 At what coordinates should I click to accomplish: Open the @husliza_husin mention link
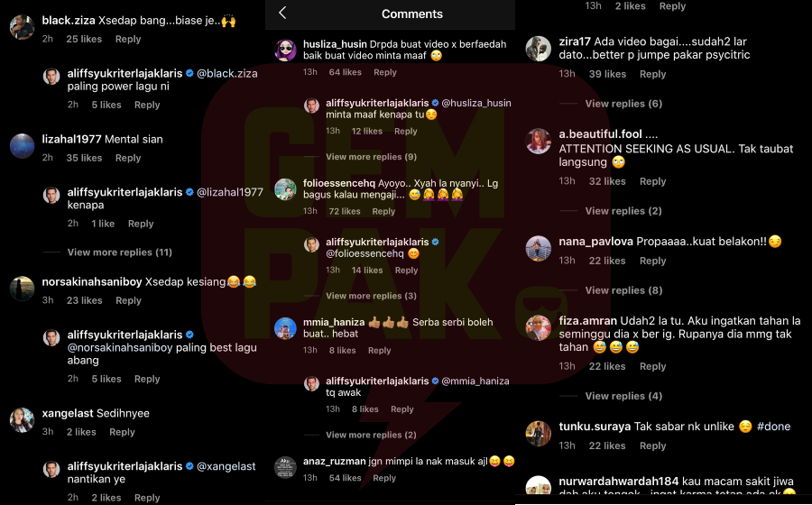tap(475, 103)
